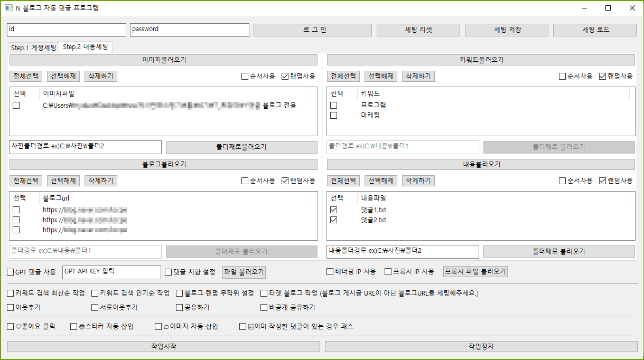Toggle 랜덤사용 for keywords

point(603,76)
